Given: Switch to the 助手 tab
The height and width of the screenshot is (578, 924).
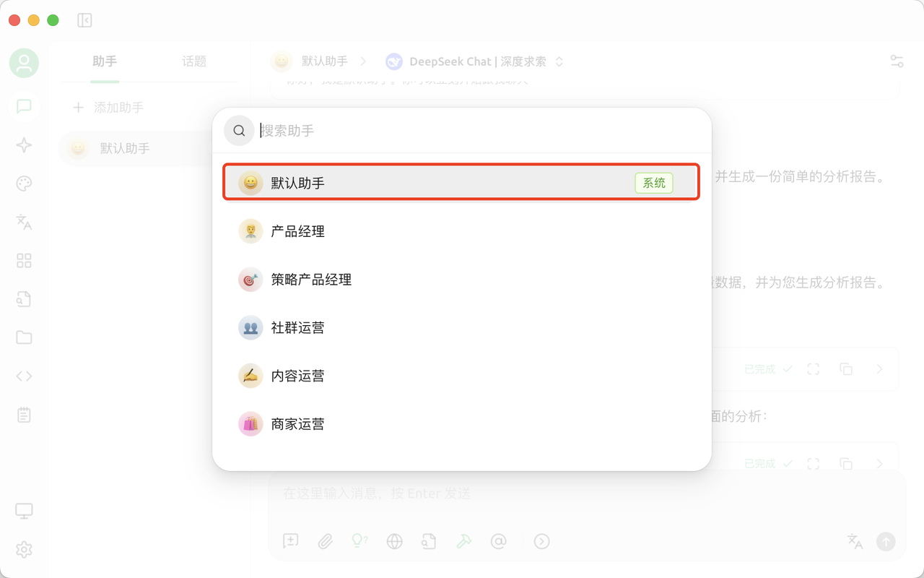Looking at the screenshot, I should coord(105,61).
